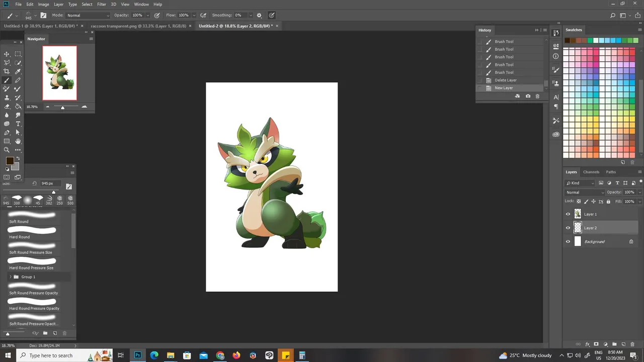Viewport: 644px width, 362px height.
Task: Click the brush size input field
Action: pyautogui.click(x=50, y=184)
